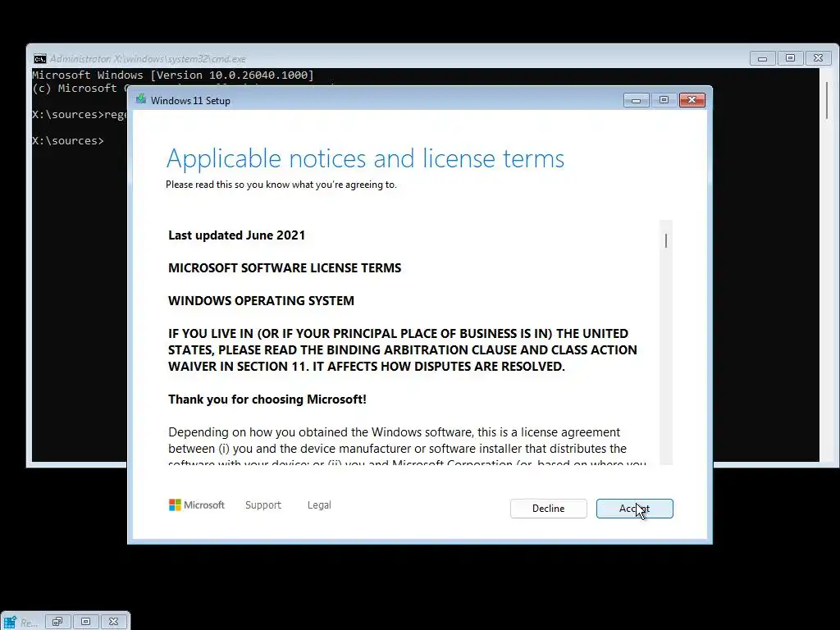Click the minimized Re... window icon
Image resolution: width=840 pixels, height=630 pixels.
(x=10, y=622)
